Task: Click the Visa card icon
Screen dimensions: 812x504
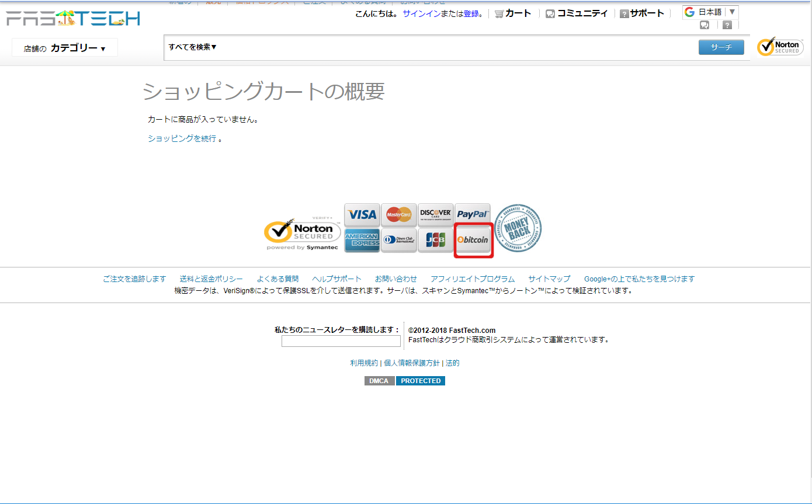Action: click(362, 215)
